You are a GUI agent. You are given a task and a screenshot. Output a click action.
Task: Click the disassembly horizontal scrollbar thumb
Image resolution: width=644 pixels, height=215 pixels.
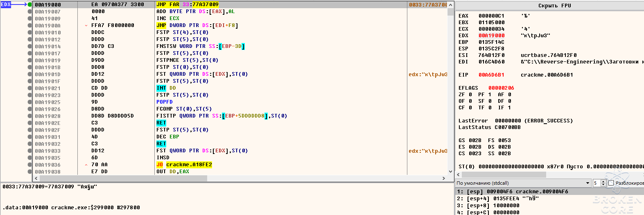click(x=123, y=178)
